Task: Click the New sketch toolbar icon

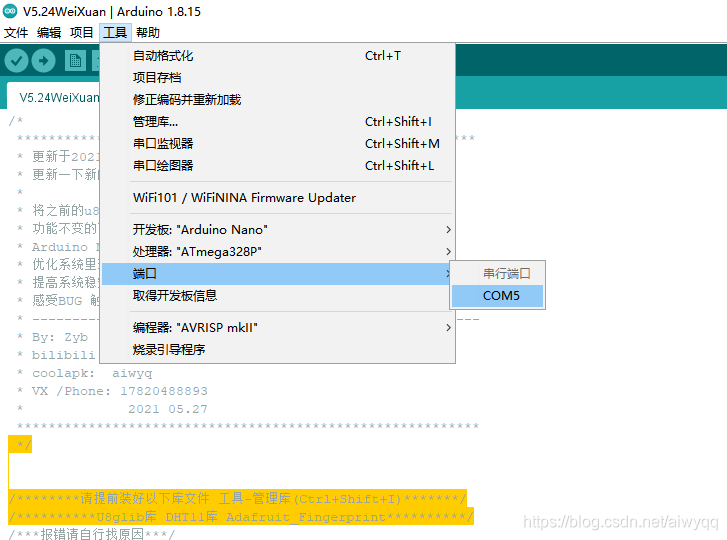Action: pos(75,61)
